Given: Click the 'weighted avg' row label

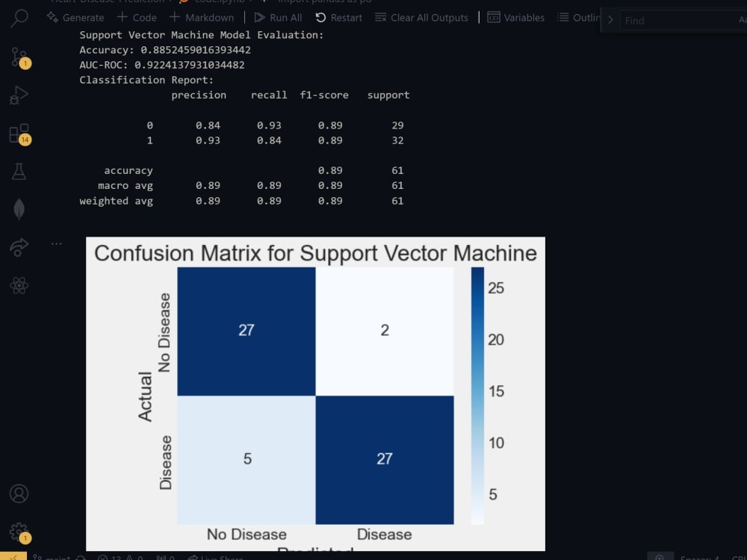Looking at the screenshot, I should click(x=117, y=201).
